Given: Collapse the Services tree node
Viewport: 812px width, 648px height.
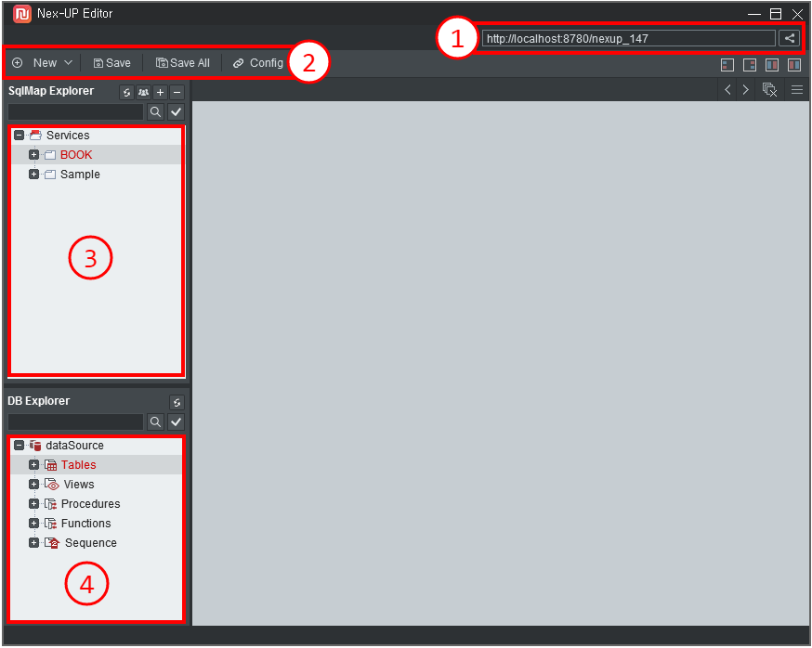Looking at the screenshot, I should tap(20, 136).
